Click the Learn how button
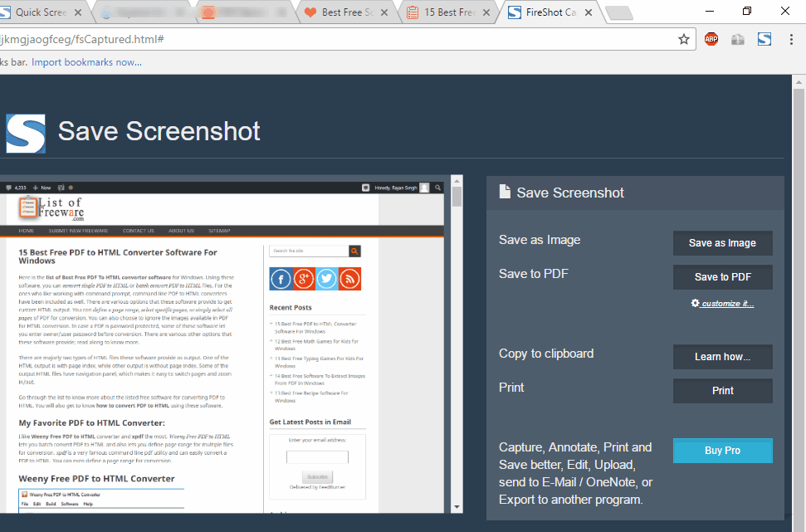Viewport: 806px width, 532px height. pyautogui.click(x=723, y=357)
